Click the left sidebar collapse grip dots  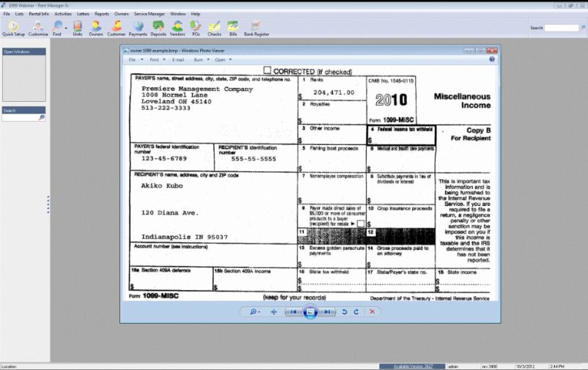click(x=48, y=204)
